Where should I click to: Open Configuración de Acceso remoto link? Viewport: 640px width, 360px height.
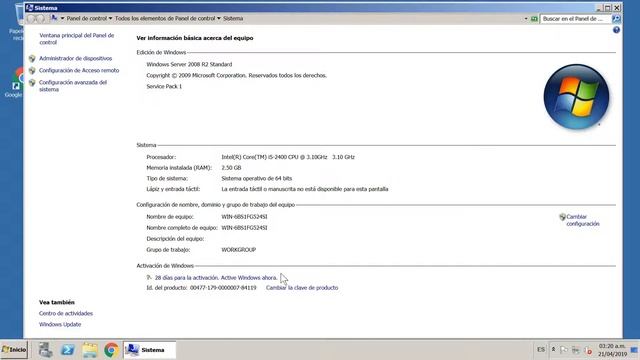tap(79, 70)
